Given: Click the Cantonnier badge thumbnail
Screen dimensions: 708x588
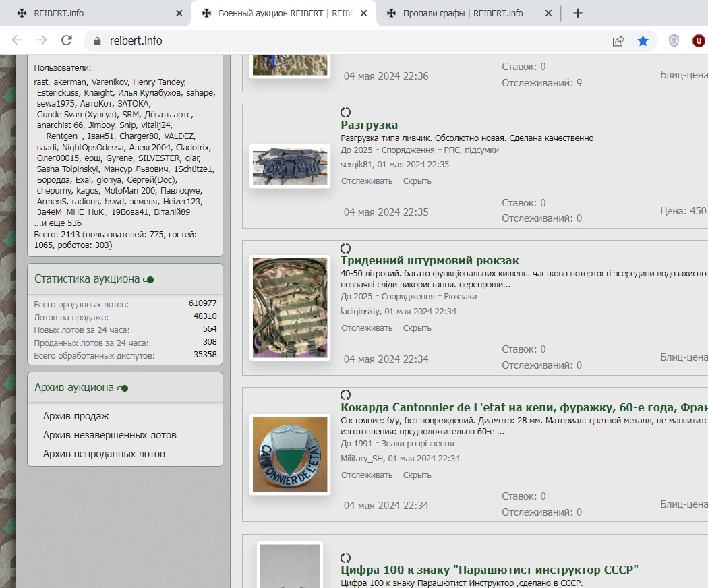Looking at the screenshot, I should pyautogui.click(x=290, y=454).
